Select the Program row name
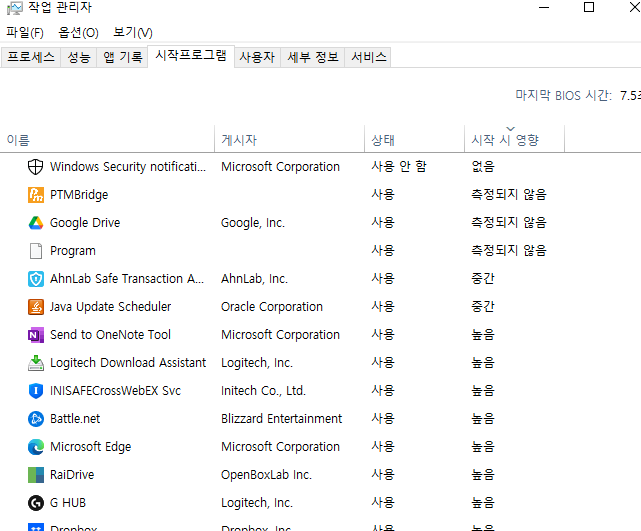This screenshot has width=641, height=531. point(73,251)
